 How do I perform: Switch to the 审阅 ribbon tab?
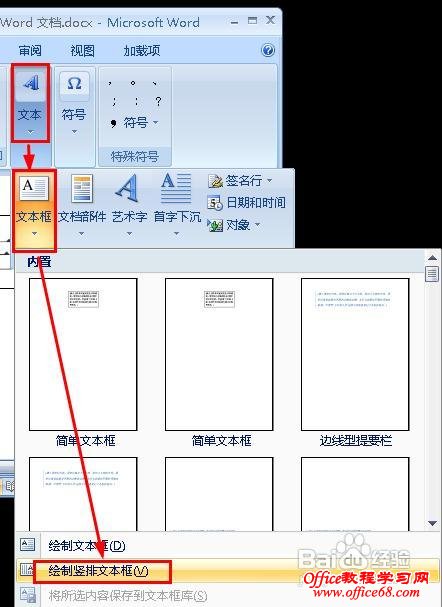(30, 50)
